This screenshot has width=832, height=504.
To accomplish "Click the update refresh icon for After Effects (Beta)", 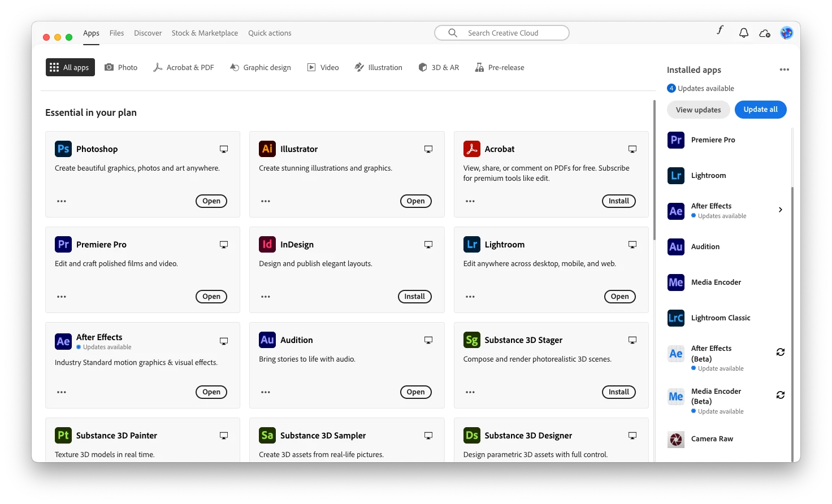I will pos(781,352).
